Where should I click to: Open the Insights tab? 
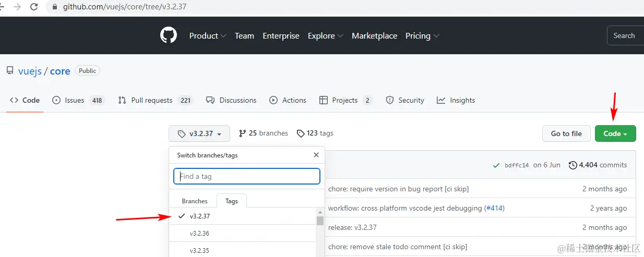(x=456, y=100)
